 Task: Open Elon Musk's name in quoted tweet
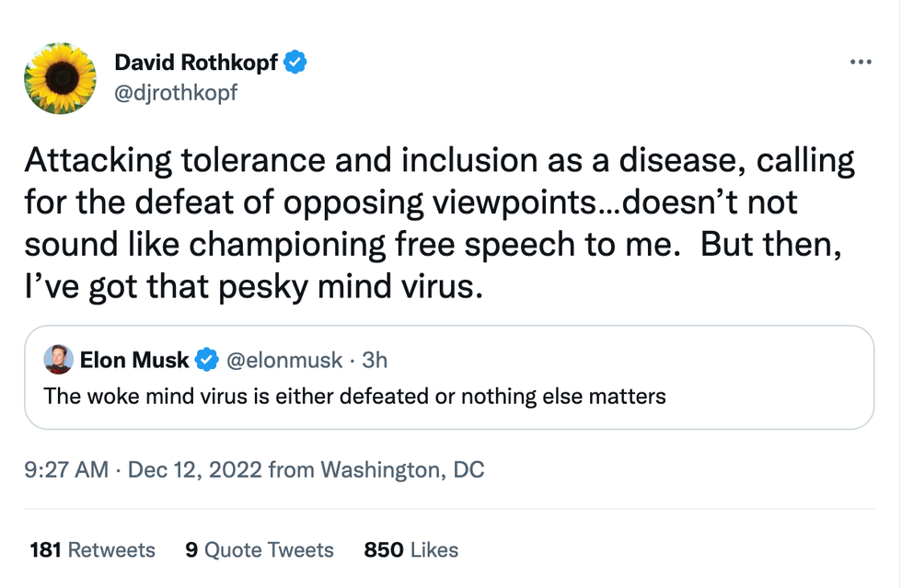point(134,360)
